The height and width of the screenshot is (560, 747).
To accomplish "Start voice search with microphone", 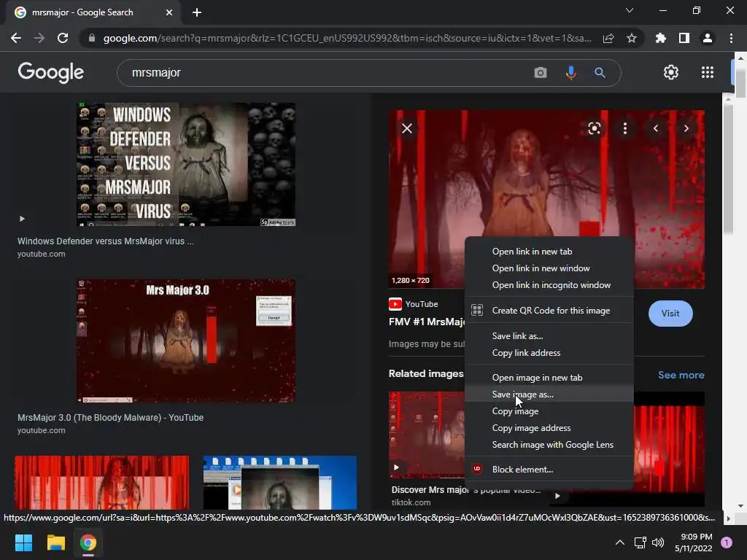I will click(x=570, y=72).
